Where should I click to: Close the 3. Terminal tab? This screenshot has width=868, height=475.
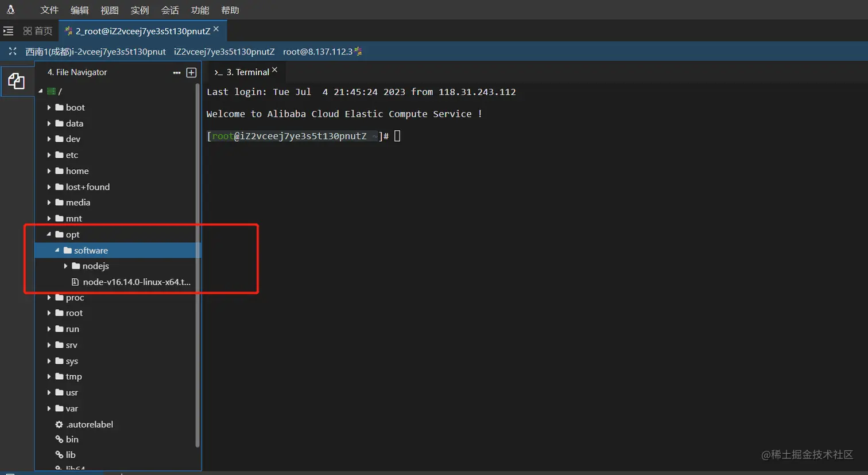coord(274,70)
